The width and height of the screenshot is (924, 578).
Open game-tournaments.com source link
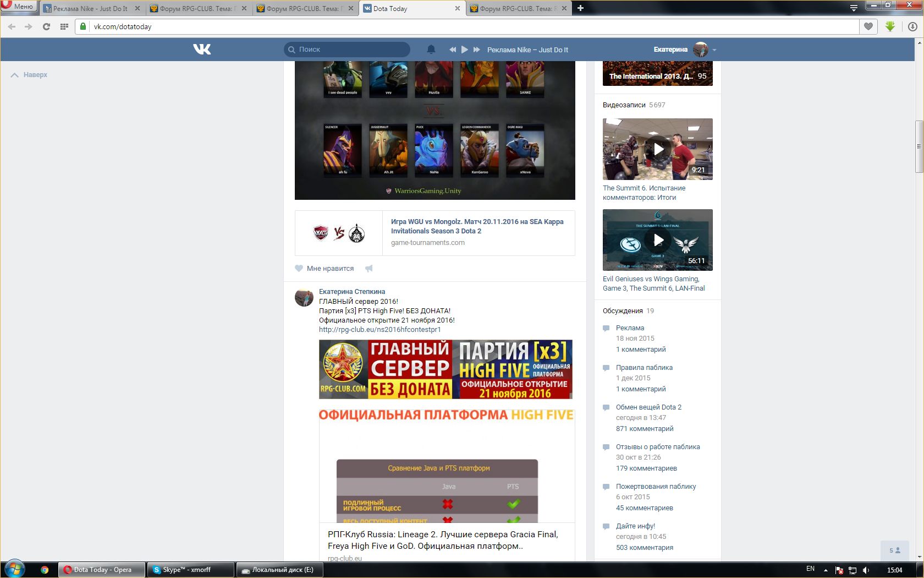coord(428,243)
